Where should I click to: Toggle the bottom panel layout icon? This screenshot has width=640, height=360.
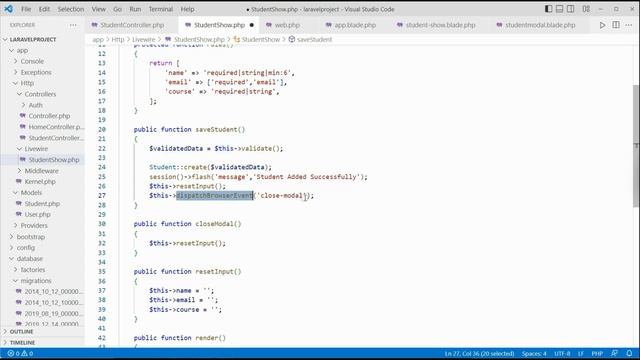[560, 9]
